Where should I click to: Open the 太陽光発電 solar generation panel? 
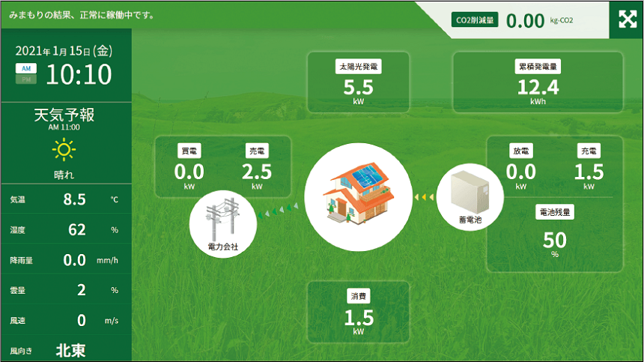[x=358, y=82]
